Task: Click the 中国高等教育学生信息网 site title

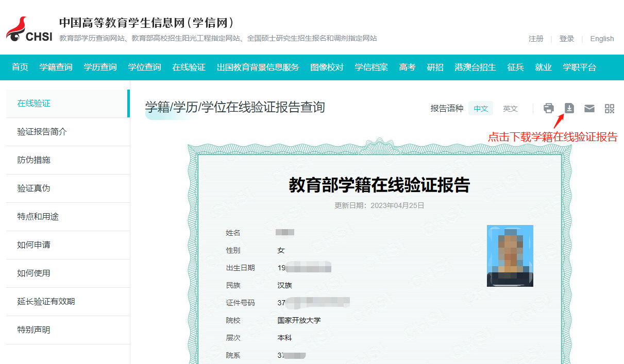Action: [147, 23]
